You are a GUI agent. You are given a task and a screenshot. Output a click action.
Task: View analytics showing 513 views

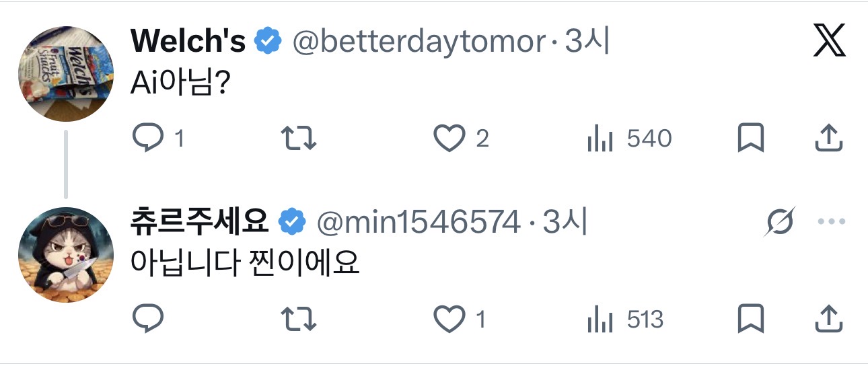pos(624,319)
